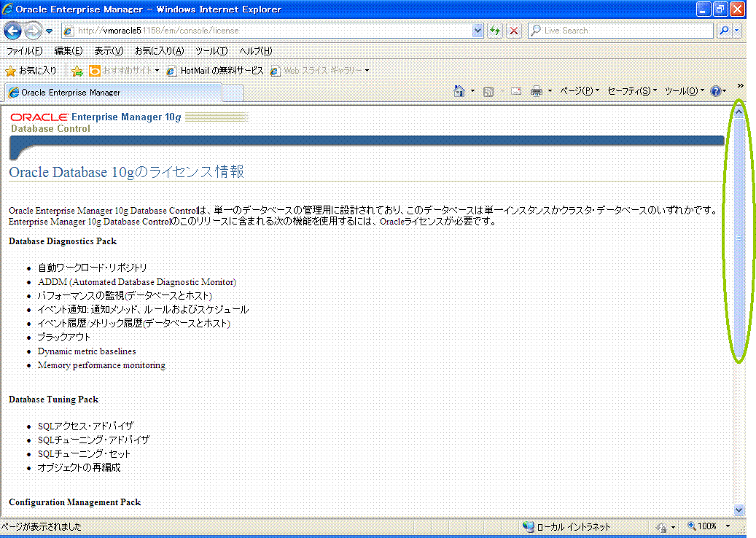This screenshot has height=538, width=756.
Task: Click the magnifier search button
Action: coord(724,31)
